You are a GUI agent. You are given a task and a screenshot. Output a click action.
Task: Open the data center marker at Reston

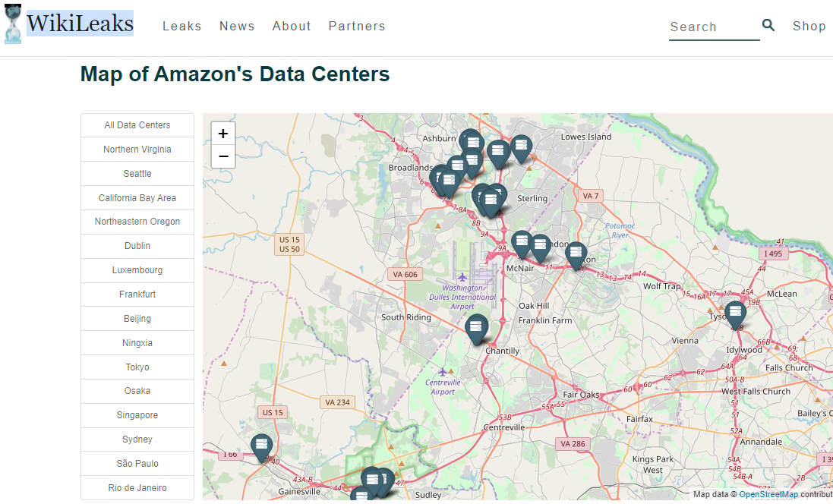(x=576, y=255)
